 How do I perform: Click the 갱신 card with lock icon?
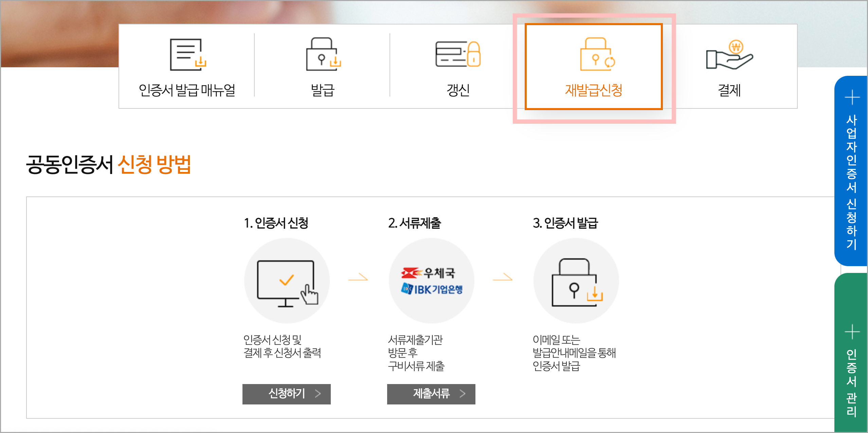click(x=458, y=54)
